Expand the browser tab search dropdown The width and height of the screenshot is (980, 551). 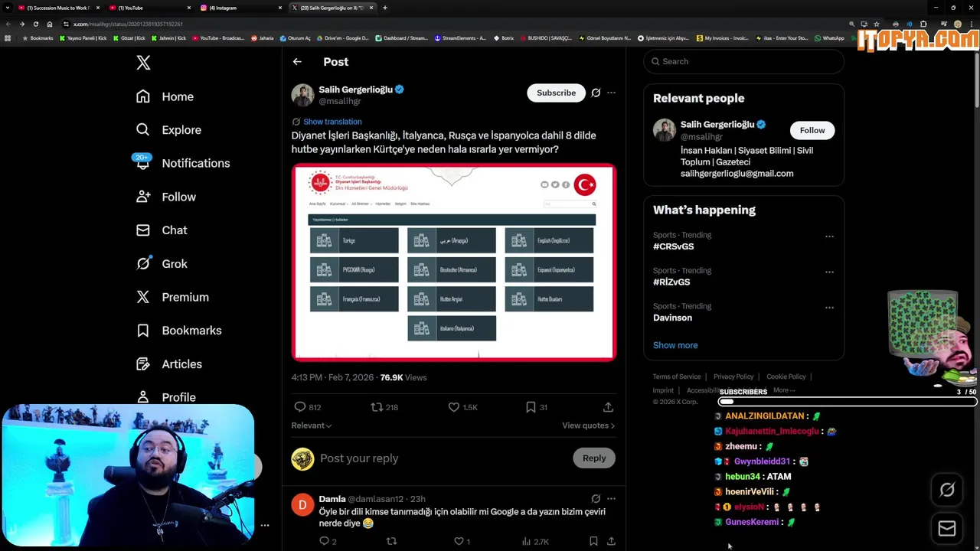(7, 8)
